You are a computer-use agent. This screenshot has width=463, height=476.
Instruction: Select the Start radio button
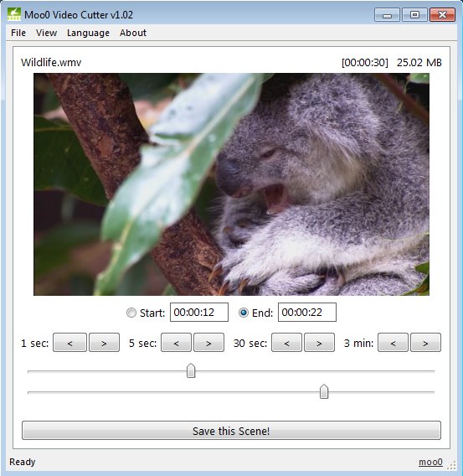point(131,313)
